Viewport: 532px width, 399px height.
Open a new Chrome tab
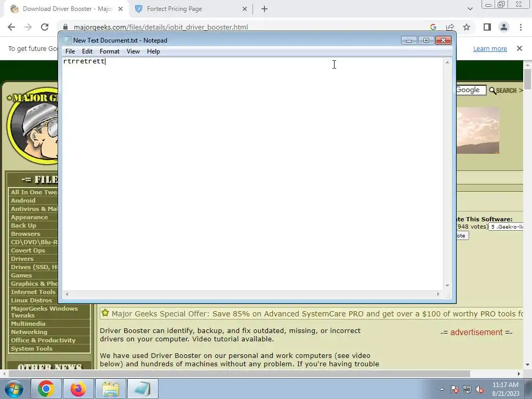(x=264, y=9)
